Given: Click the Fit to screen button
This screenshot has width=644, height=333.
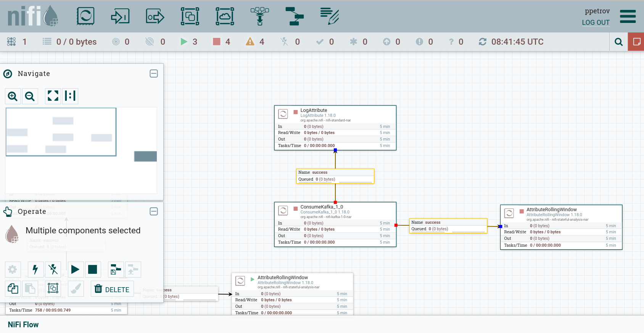Looking at the screenshot, I should [53, 96].
